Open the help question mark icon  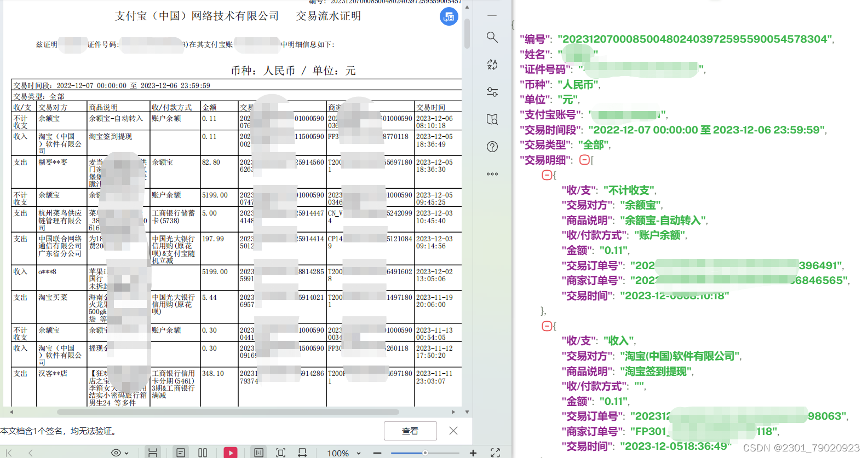pyautogui.click(x=492, y=147)
